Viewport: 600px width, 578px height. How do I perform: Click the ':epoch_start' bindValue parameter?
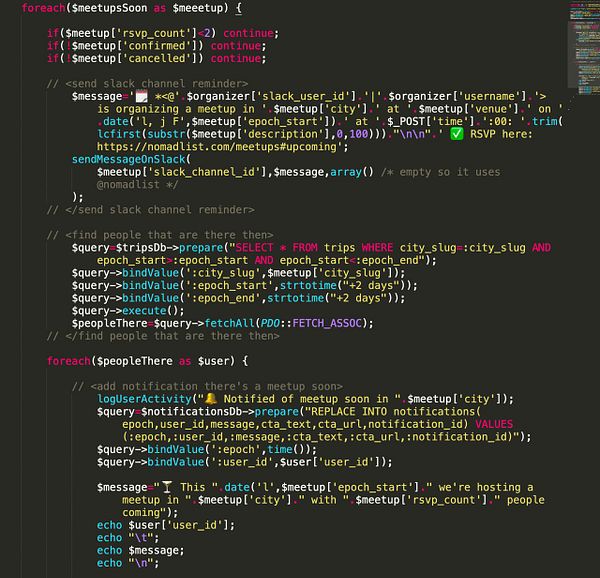click(232, 286)
